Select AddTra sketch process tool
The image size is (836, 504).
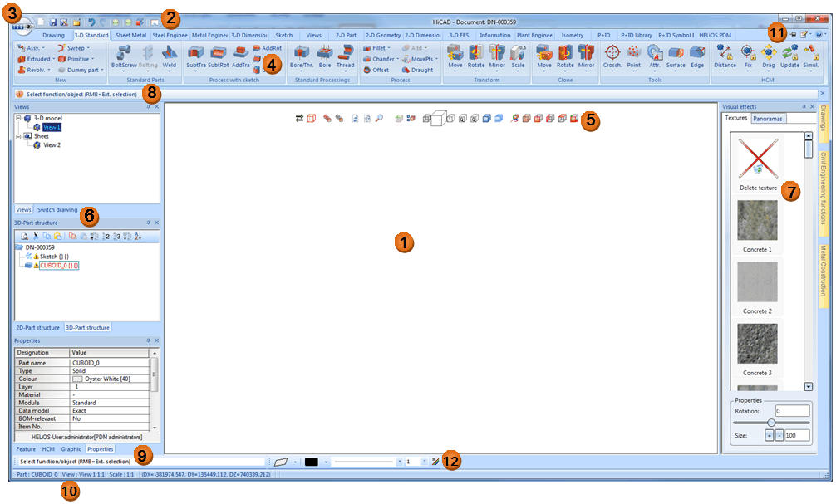(x=240, y=56)
